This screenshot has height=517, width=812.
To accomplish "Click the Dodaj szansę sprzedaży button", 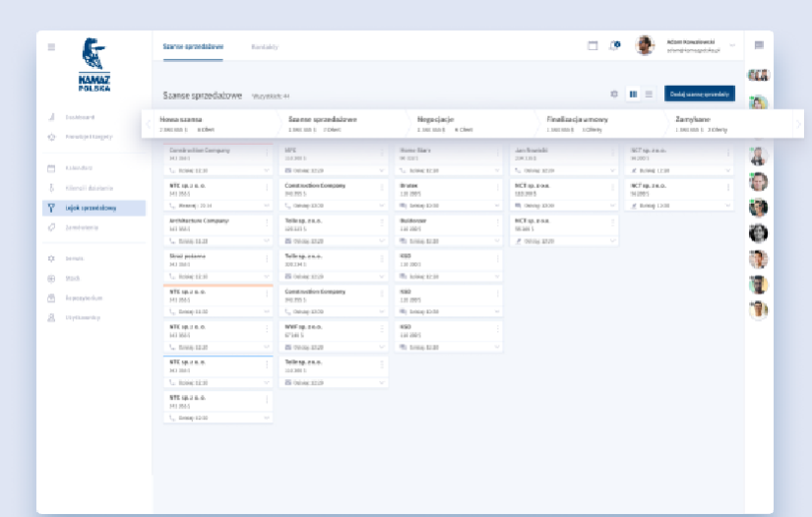I will [700, 94].
